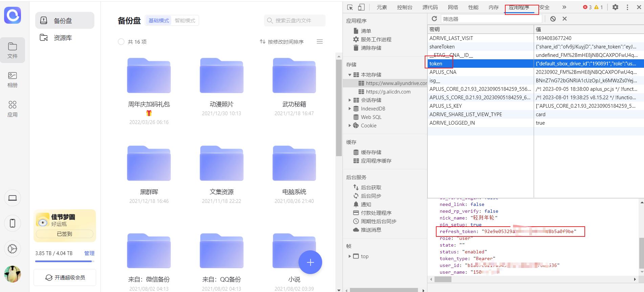Open the settings aperture icon in sidebar
This screenshot has height=292, width=644.
(x=13, y=249)
